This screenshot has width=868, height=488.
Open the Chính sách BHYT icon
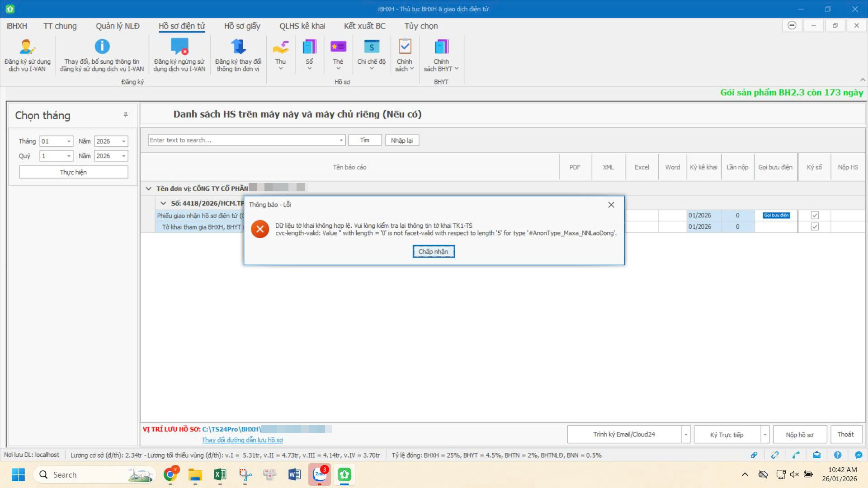coord(441,47)
